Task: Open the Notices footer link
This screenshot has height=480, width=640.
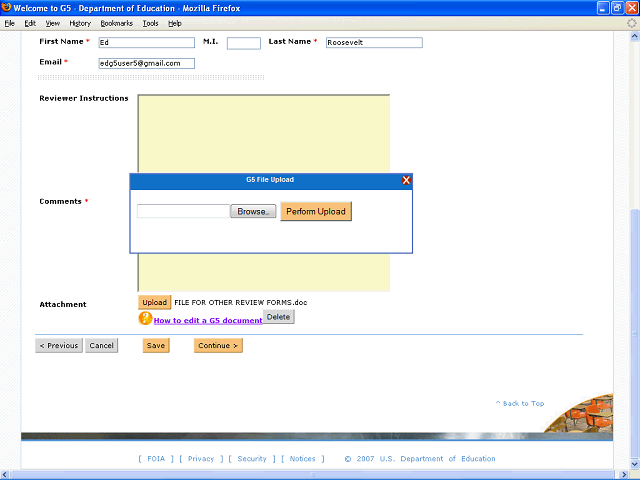Action: [302, 459]
